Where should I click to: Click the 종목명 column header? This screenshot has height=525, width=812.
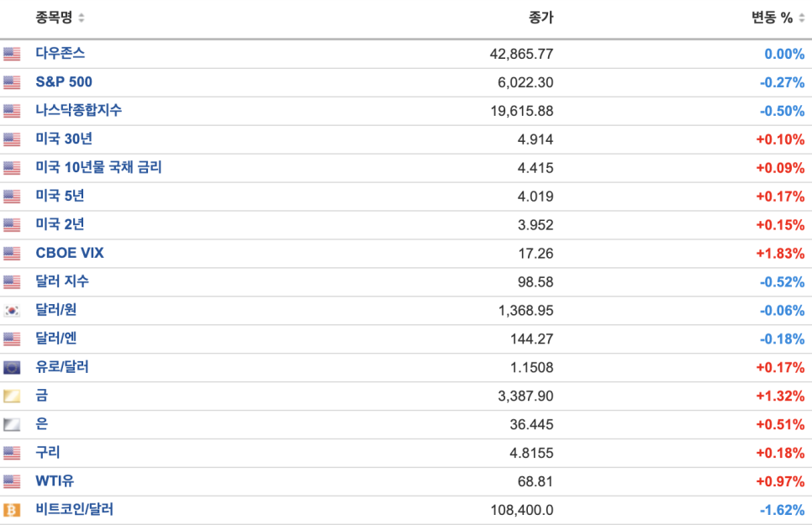54,18
